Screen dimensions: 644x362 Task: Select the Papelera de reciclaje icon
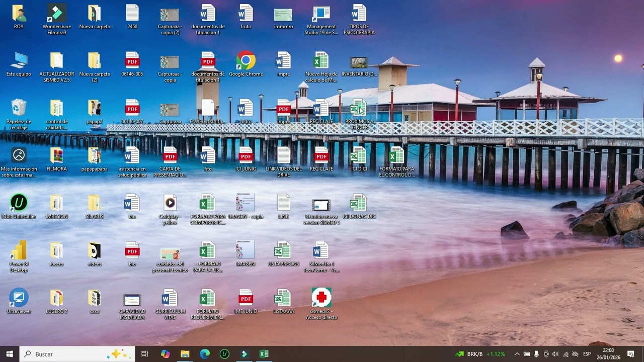point(19,115)
